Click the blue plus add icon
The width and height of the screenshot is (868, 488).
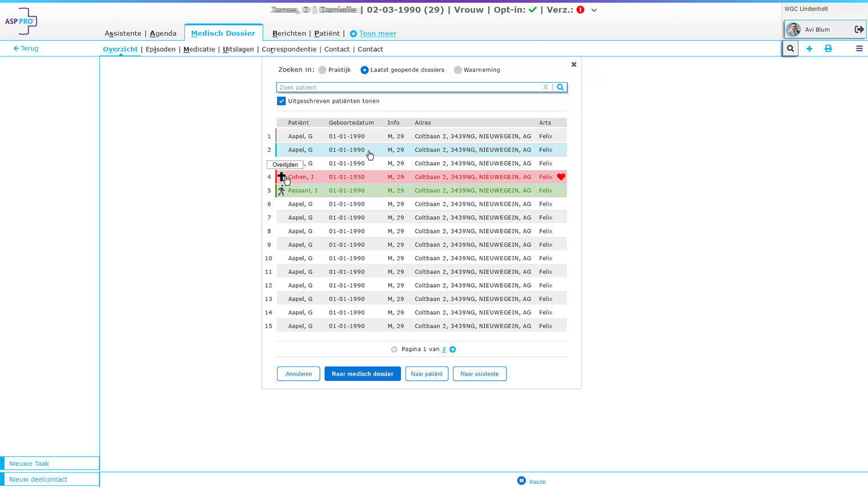coord(809,49)
